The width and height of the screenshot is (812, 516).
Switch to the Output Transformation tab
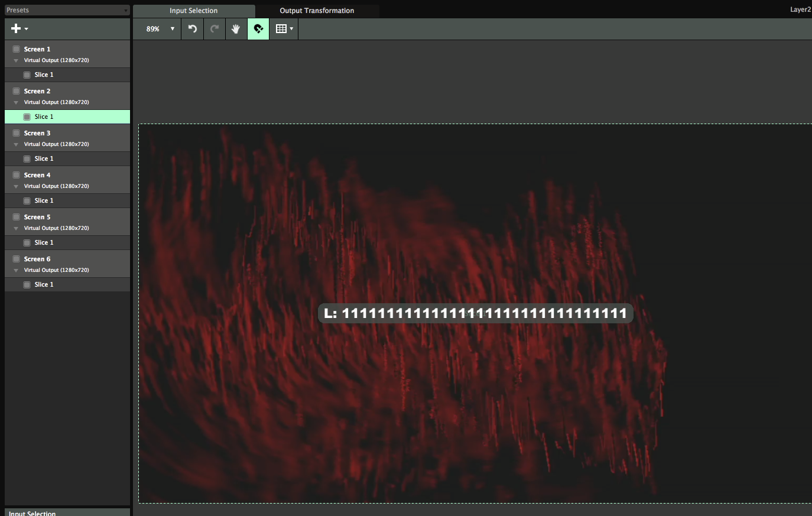(317, 11)
